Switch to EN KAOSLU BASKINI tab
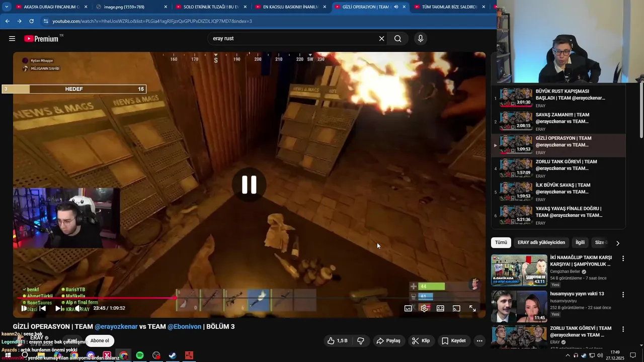The image size is (644, 362). [290, 7]
